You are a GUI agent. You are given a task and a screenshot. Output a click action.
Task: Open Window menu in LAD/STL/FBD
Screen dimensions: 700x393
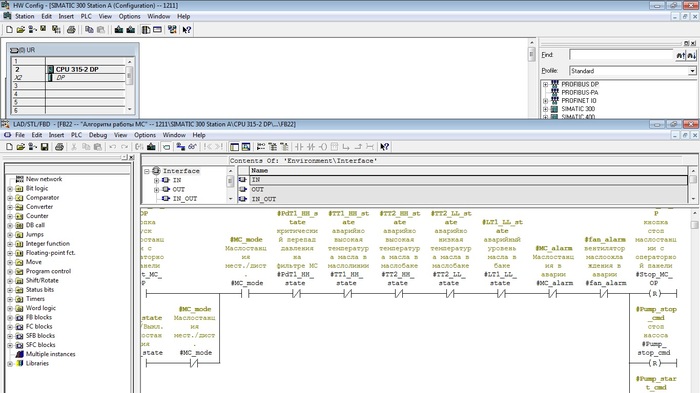point(174,135)
